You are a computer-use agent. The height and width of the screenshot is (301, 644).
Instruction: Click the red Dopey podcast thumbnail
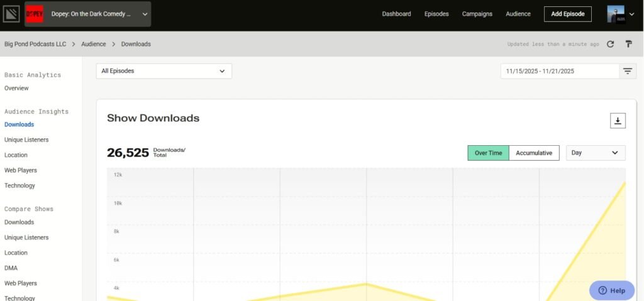pos(35,14)
